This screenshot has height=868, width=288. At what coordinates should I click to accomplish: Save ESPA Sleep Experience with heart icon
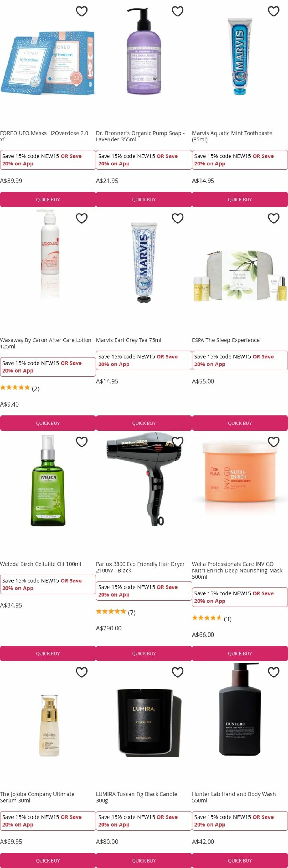274,218
